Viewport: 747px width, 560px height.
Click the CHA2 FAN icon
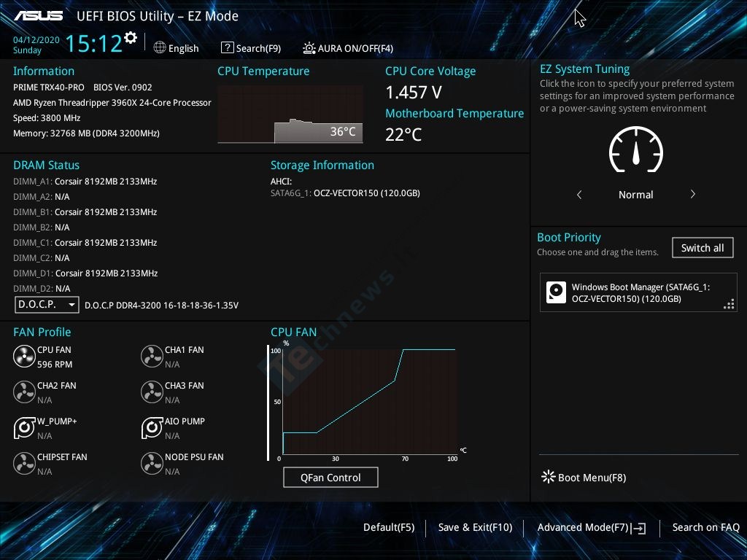click(x=24, y=392)
